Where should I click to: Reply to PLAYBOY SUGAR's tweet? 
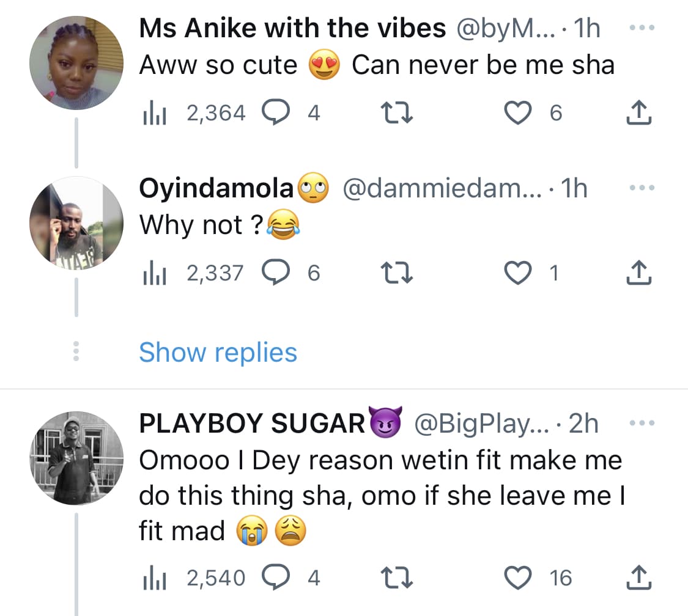point(274,577)
